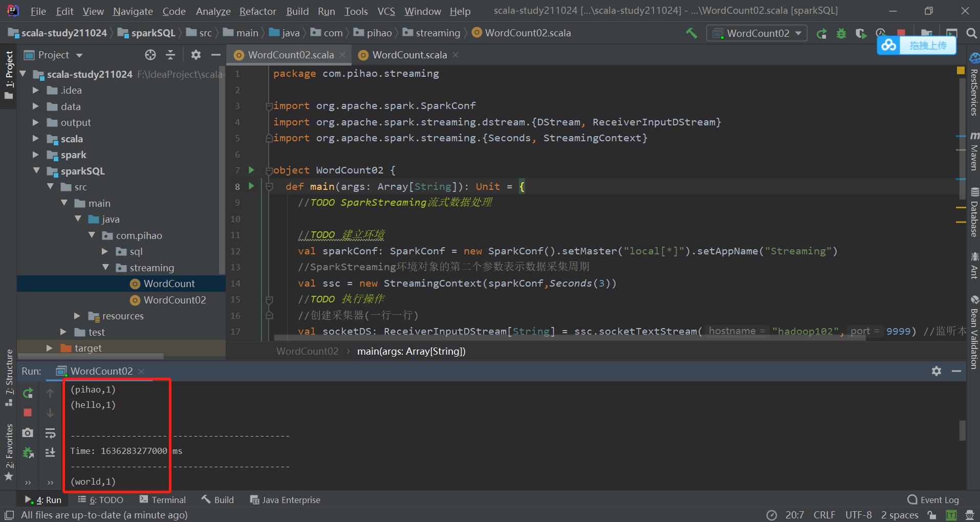Expand the sql package
Image resolution: width=980 pixels, height=522 pixels.
(104, 251)
